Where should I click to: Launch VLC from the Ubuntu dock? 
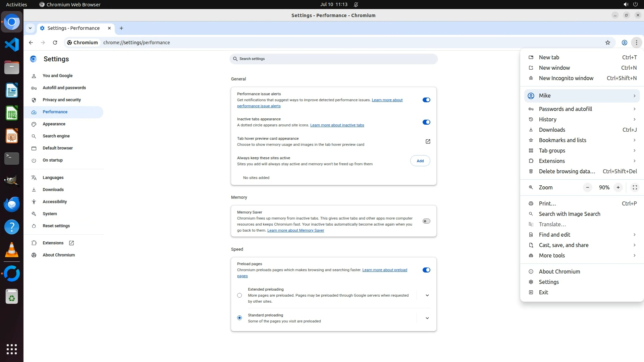[12, 250]
